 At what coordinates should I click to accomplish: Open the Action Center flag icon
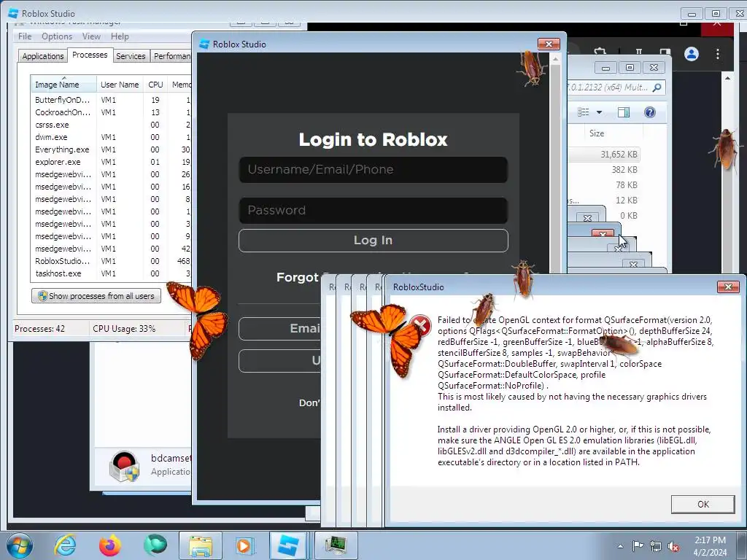click(638, 546)
